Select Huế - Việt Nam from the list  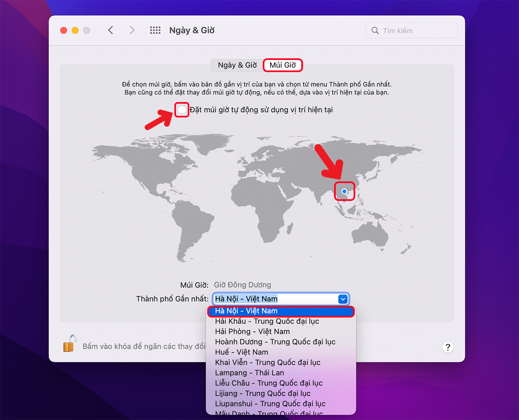click(x=241, y=352)
